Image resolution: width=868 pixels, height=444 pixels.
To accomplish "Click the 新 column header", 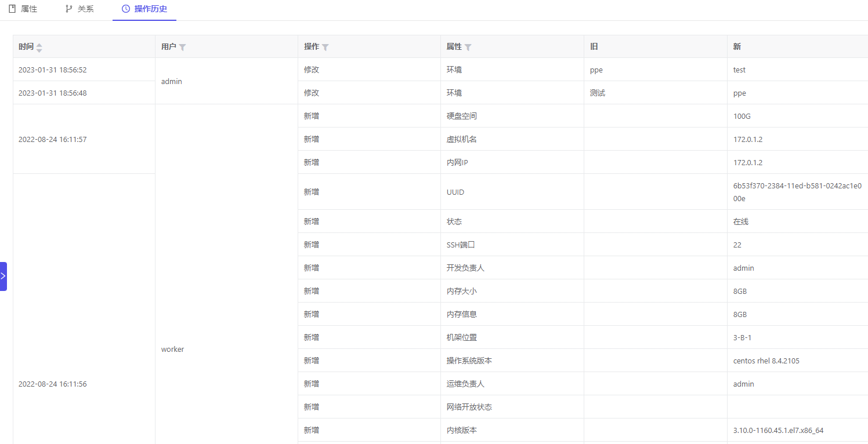I will pyautogui.click(x=737, y=47).
